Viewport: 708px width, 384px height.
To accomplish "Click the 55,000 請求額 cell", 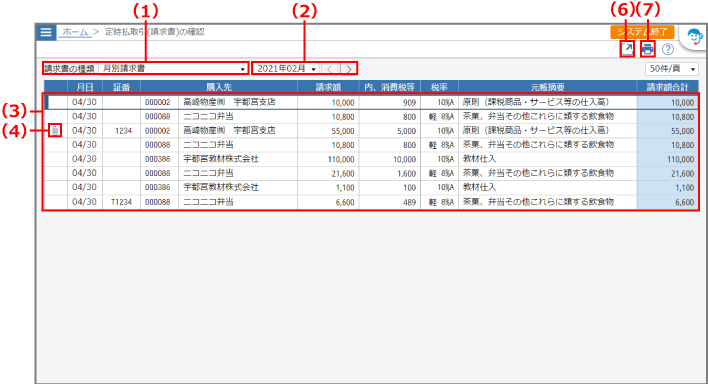I will pos(328,131).
